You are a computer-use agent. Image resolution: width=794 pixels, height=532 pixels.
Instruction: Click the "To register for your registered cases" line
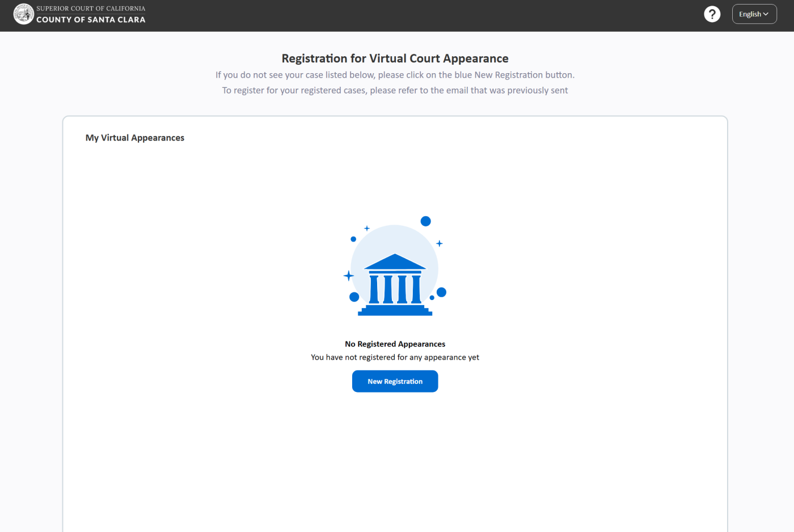point(395,90)
